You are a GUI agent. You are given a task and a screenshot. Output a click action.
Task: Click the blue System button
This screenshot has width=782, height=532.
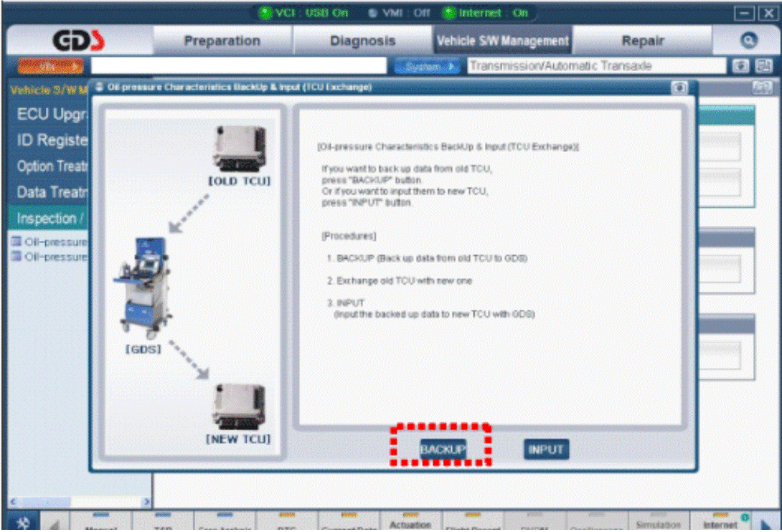427,66
